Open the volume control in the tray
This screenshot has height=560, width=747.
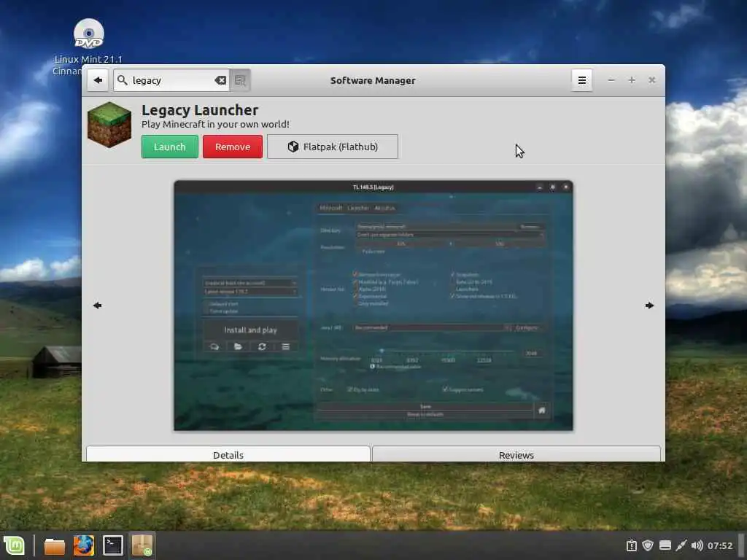pyautogui.click(x=697, y=545)
